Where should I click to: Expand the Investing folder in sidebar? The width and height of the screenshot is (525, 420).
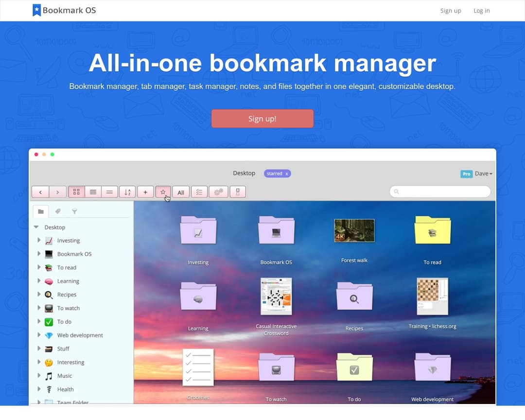39,240
